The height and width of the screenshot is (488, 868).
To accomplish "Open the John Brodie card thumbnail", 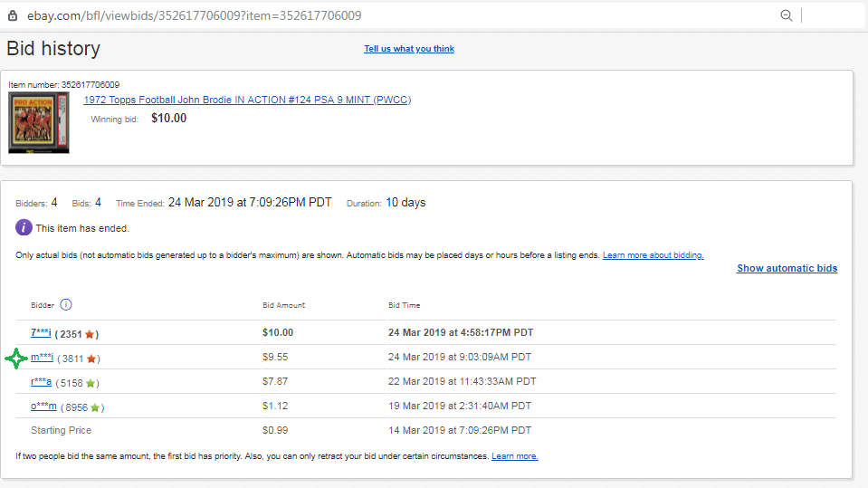I will point(39,122).
